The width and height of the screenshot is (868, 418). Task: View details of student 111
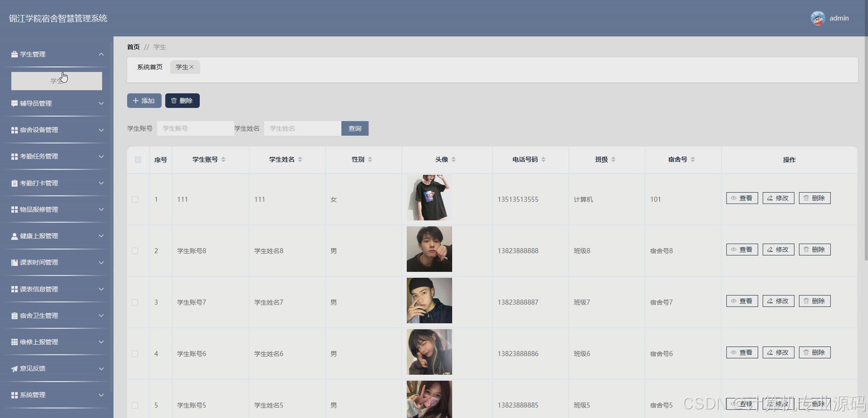pyautogui.click(x=742, y=198)
